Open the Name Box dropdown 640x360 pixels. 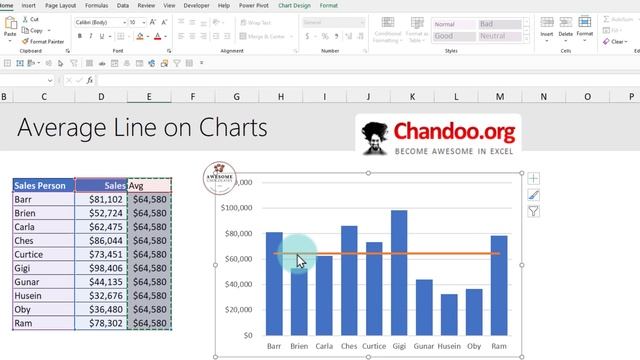point(50,80)
